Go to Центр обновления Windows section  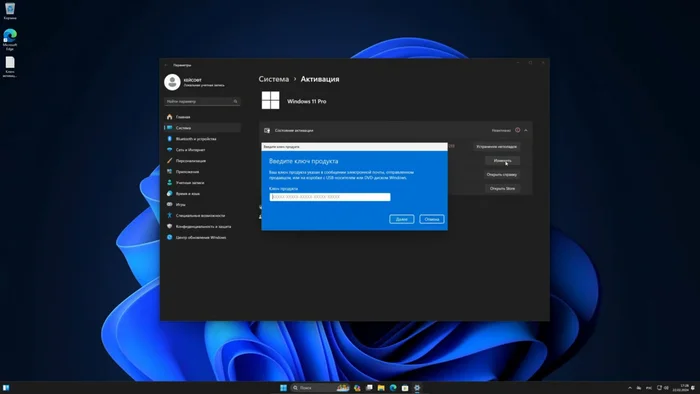202,237
